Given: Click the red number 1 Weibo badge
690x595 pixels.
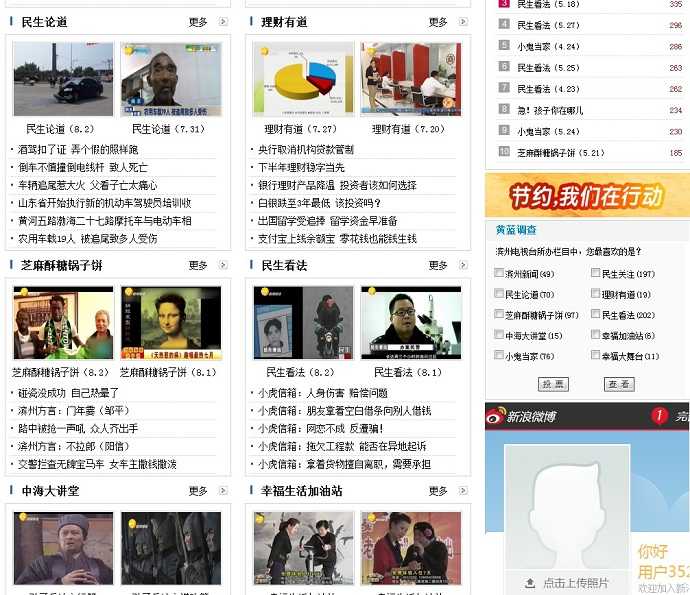Looking at the screenshot, I should [659, 415].
